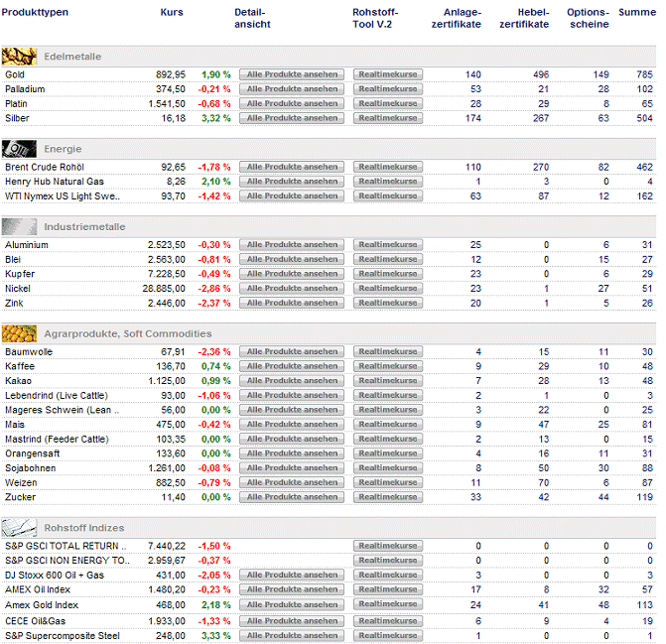Open Realtimekurse for Kupfer
The height and width of the screenshot is (644, 666).
point(387,274)
